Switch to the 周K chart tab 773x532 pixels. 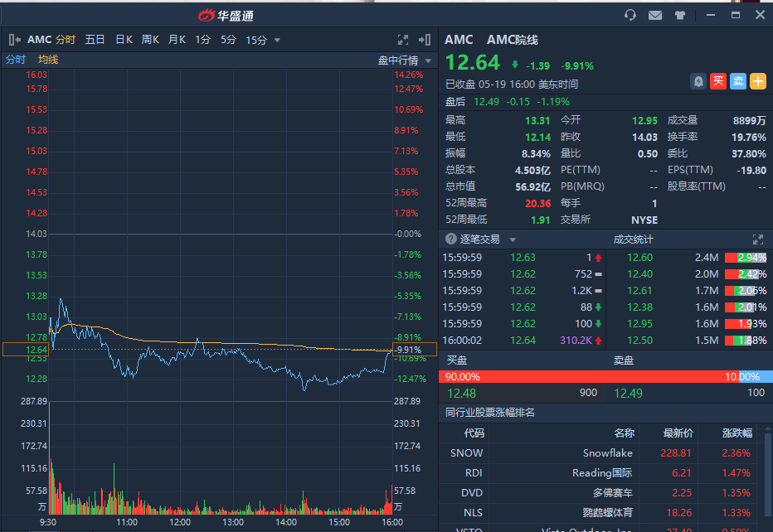pos(150,40)
